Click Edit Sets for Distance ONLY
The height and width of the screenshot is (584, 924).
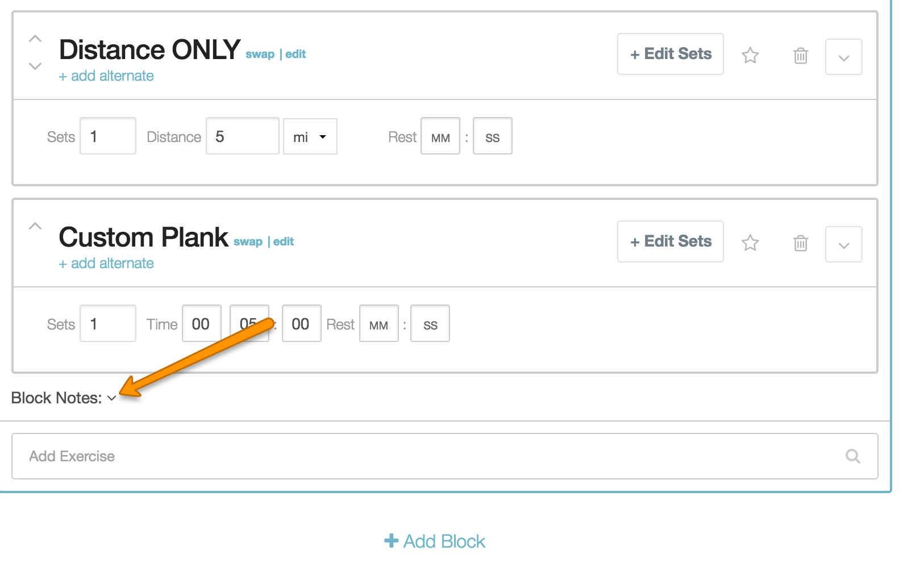[x=671, y=54]
